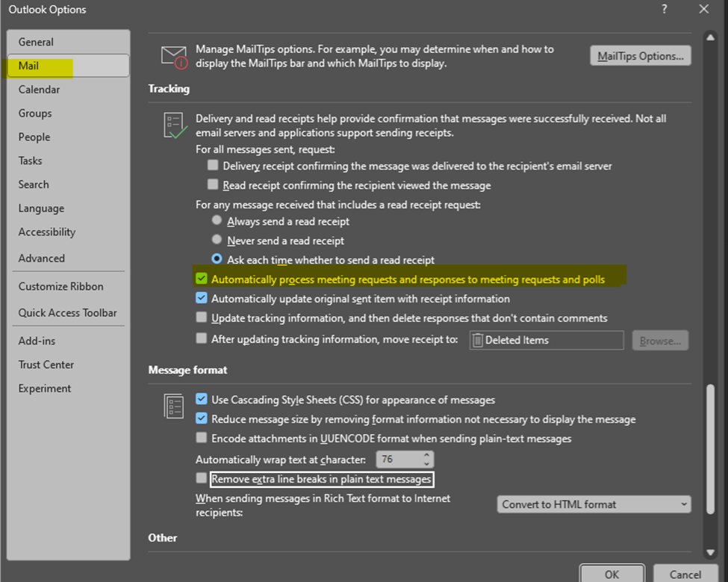Click the Deleted Items trash icon
This screenshot has height=582, width=728.
(x=478, y=341)
